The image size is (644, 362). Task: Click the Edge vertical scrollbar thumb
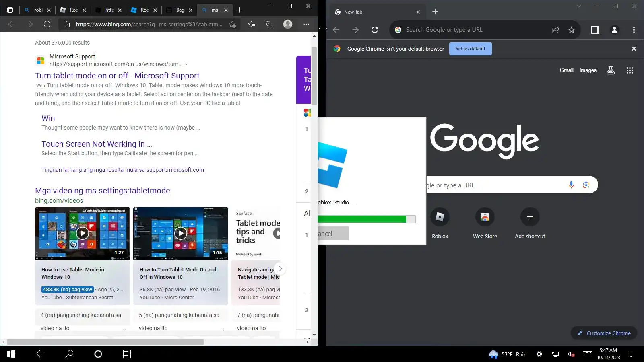click(x=314, y=76)
